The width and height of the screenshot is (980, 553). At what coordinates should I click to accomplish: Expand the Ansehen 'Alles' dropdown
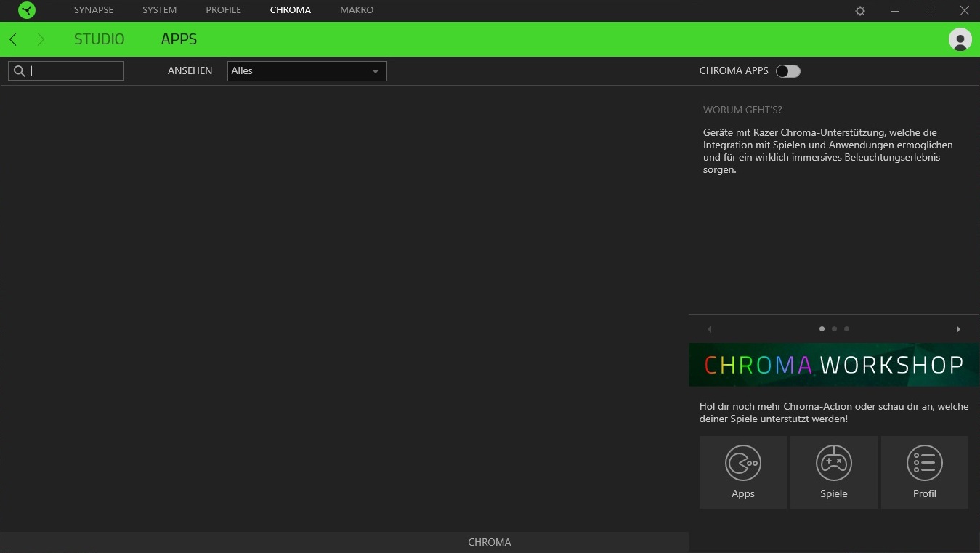pyautogui.click(x=307, y=71)
